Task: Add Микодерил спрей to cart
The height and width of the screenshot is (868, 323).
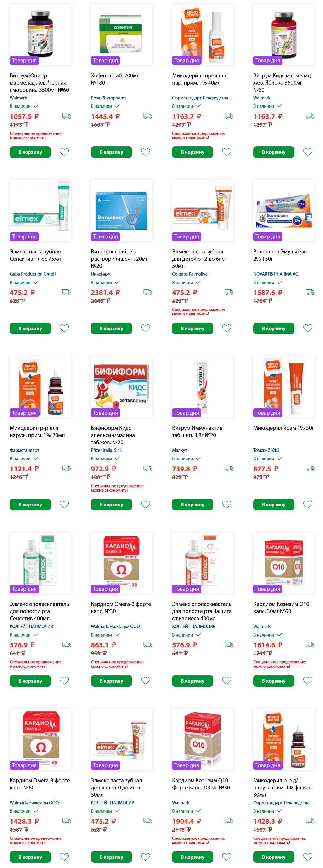Action: pos(192,152)
